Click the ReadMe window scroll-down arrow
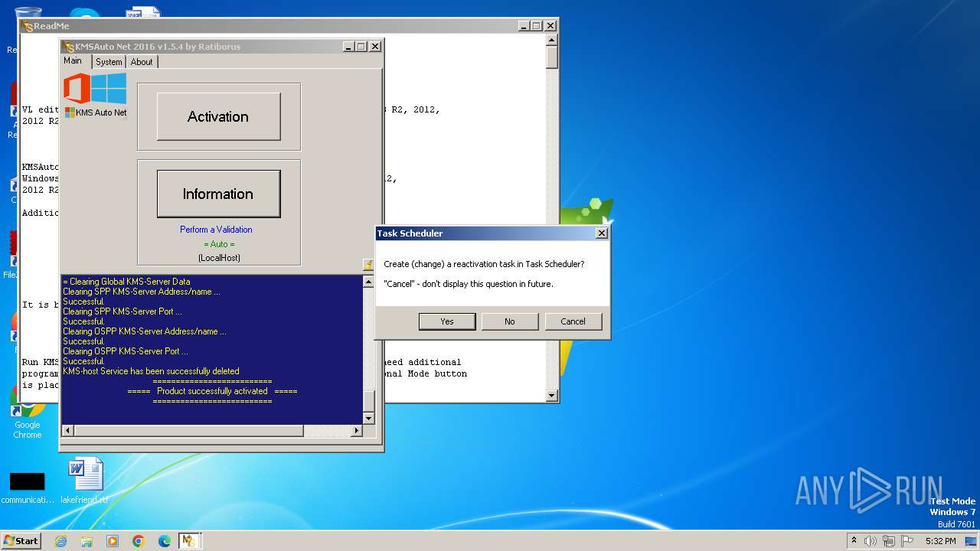Screen dimensions: 980x551 tap(551, 396)
